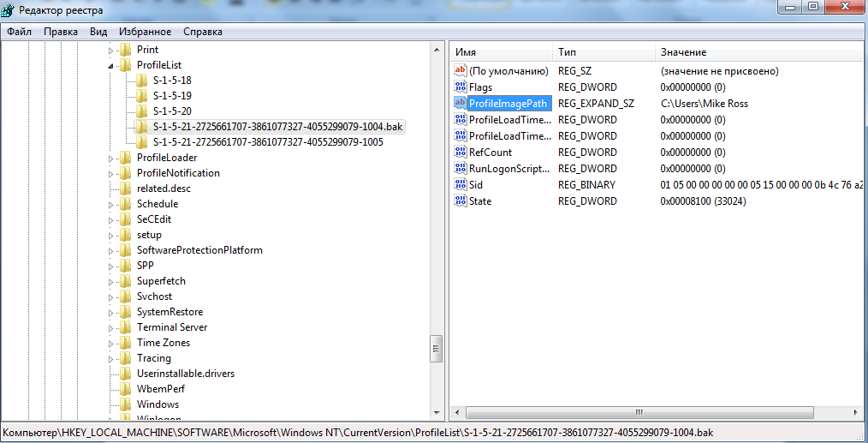Expand the ProfileLoader tree node
This screenshot has width=868, height=443.
[110, 158]
